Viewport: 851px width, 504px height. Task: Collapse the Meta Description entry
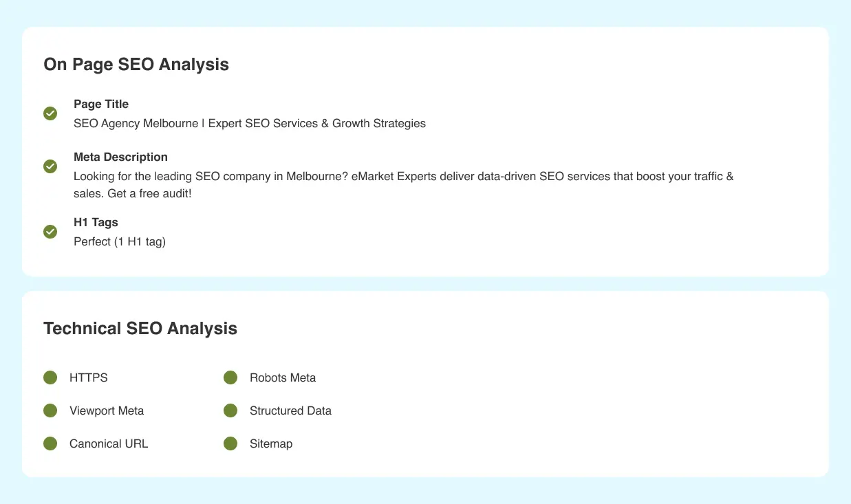120,157
